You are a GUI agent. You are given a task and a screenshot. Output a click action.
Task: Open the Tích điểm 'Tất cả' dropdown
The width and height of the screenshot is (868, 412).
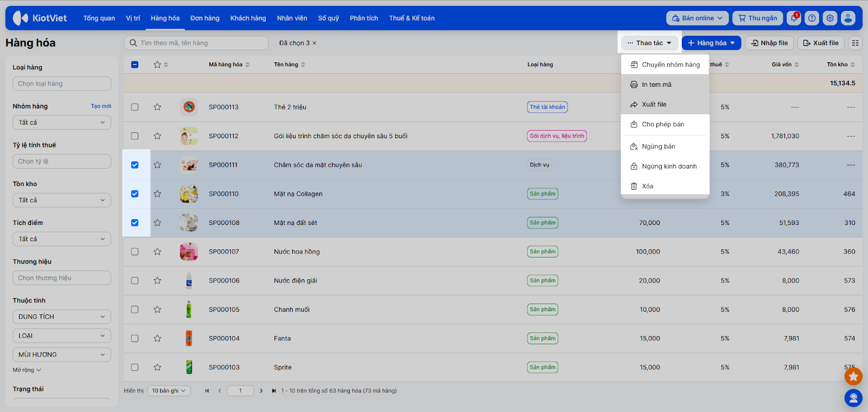pos(62,239)
